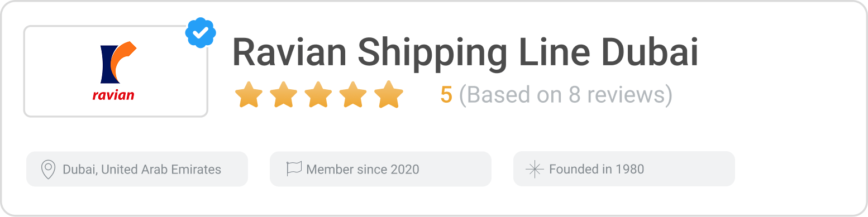
Task: Click the red ravian wordmark in logo
Action: coord(113,95)
